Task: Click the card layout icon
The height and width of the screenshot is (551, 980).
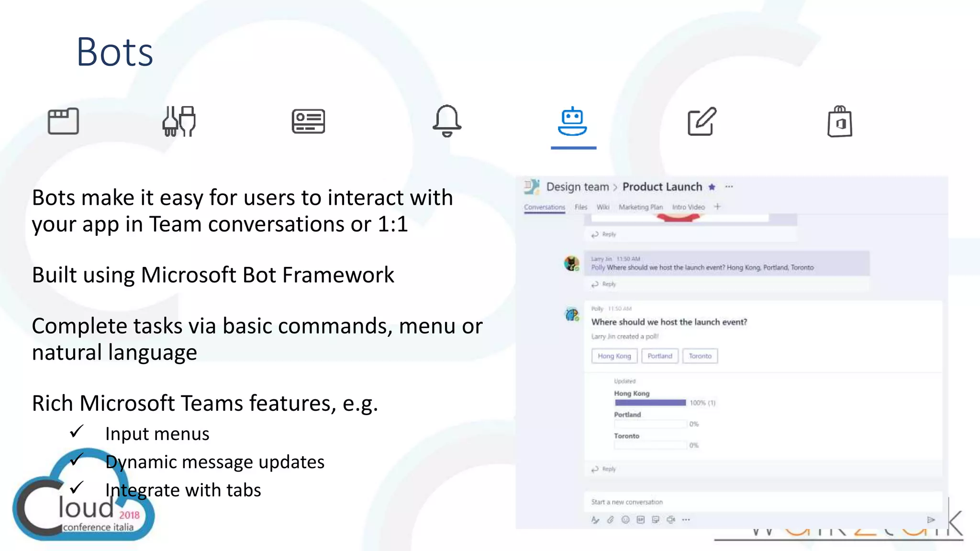Action: [308, 121]
